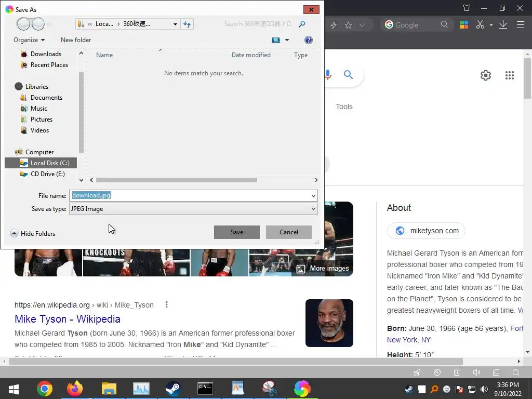Go forward with dialog forward arrow
The width and height of the screenshot is (532, 399).
[38, 24]
